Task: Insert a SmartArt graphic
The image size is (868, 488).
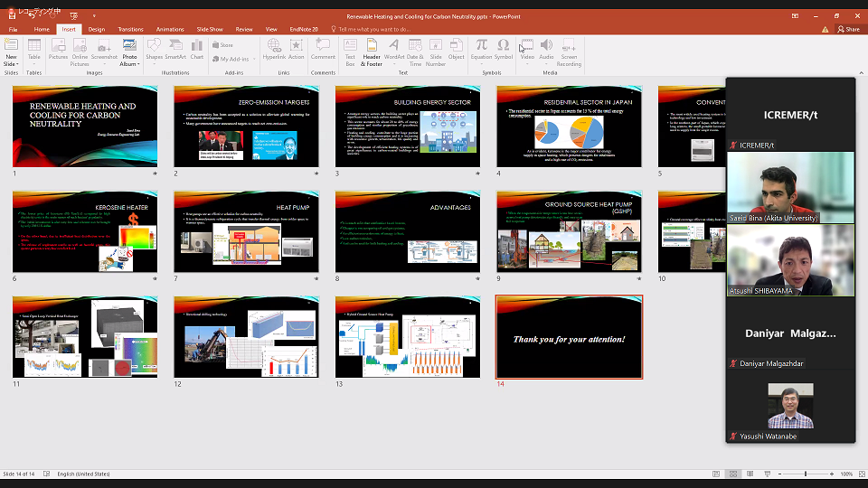Action: [x=175, y=49]
